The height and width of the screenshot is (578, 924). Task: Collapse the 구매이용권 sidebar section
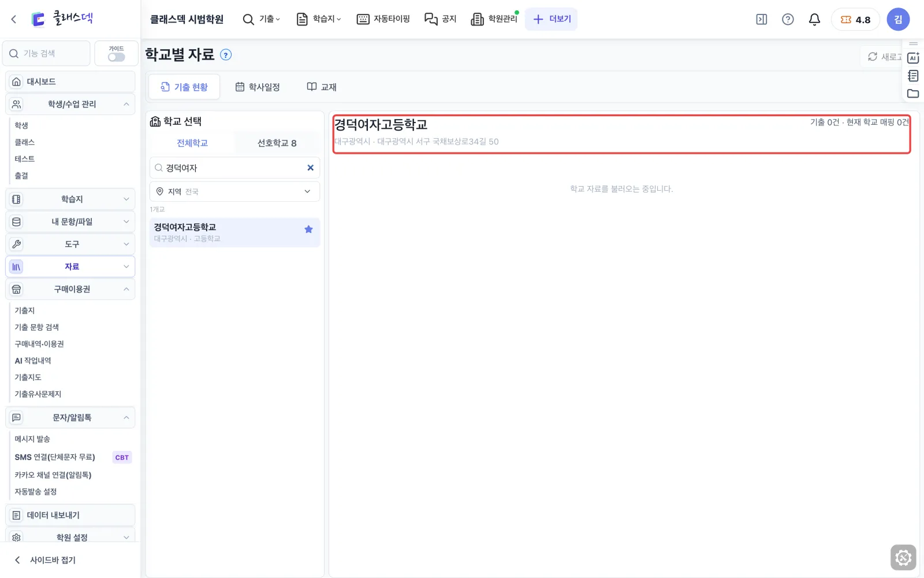tap(70, 289)
